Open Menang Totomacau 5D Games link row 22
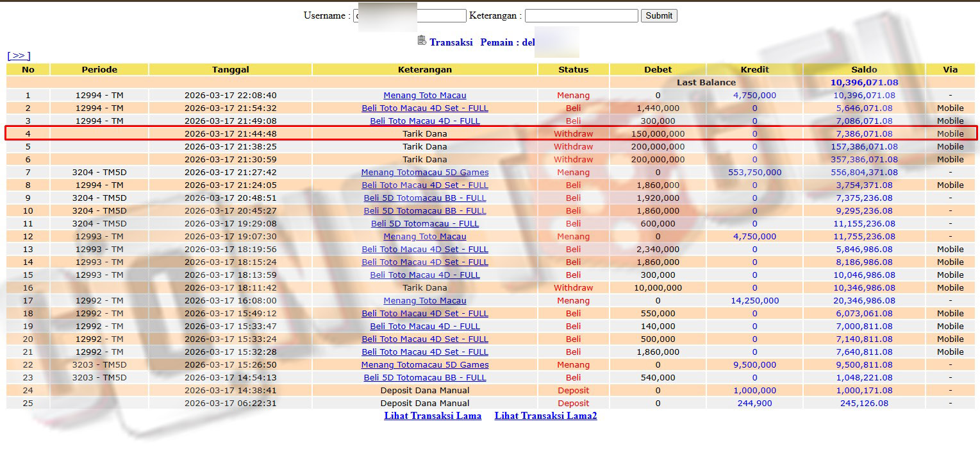The height and width of the screenshot is (451, 980). coord(425,364)
